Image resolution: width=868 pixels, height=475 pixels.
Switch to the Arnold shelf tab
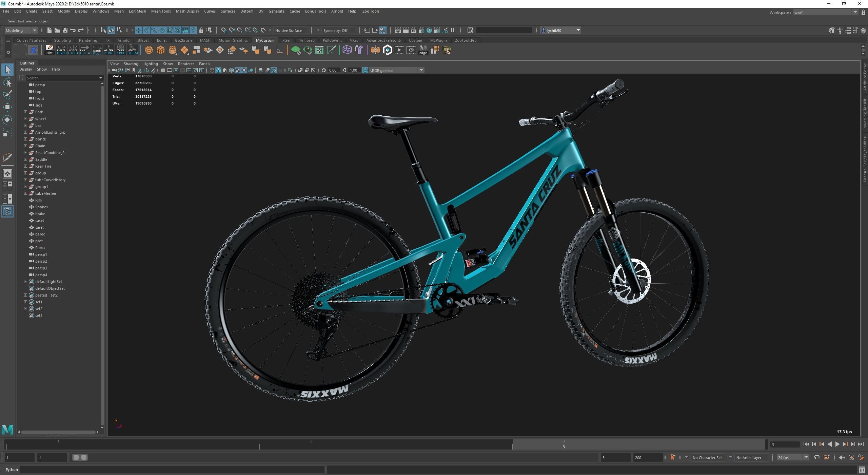click(x=123, y=40)
